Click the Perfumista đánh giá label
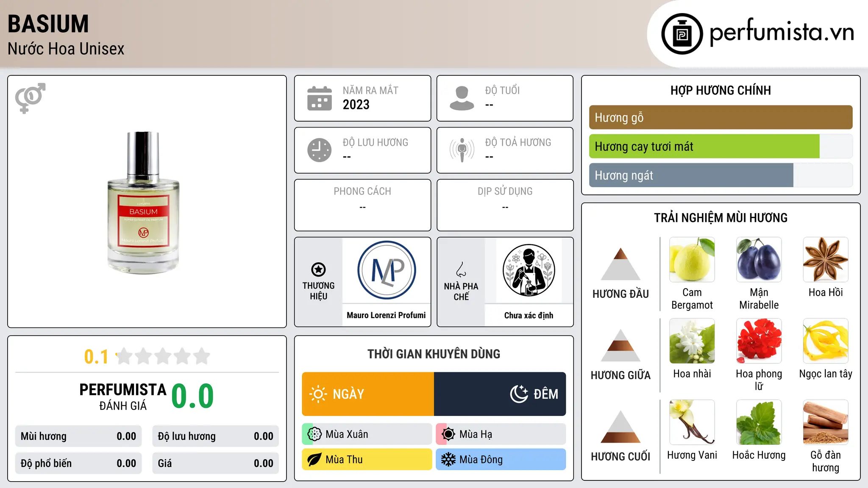The image size is (868, 488). pos(123,396)
